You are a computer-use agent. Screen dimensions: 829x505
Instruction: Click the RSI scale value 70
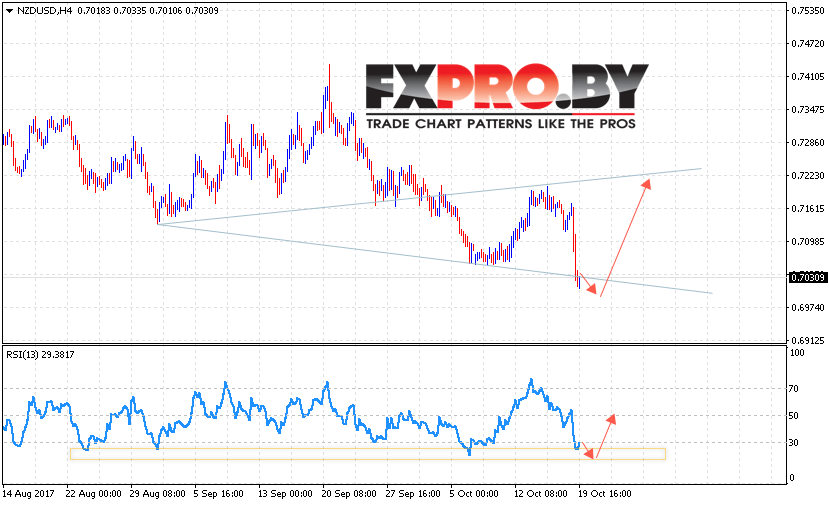pos(794,389)
